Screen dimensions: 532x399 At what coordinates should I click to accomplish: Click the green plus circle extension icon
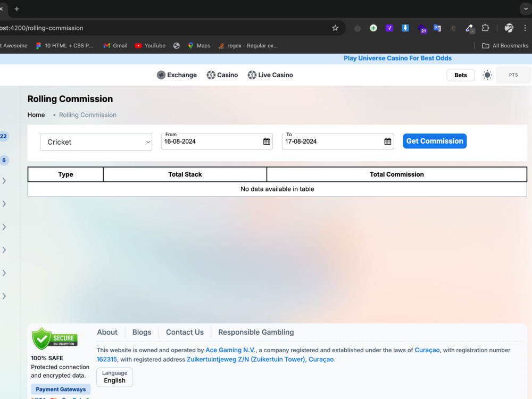coord(373,28)
